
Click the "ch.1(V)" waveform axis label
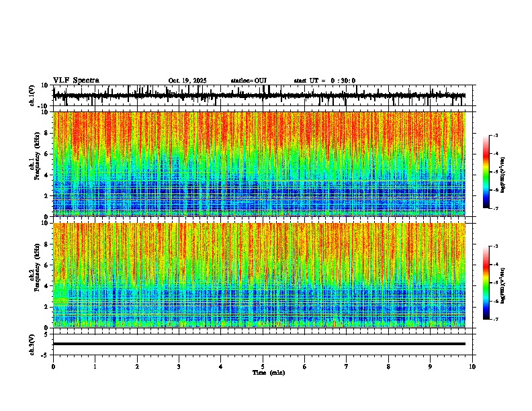coord(32,95)
